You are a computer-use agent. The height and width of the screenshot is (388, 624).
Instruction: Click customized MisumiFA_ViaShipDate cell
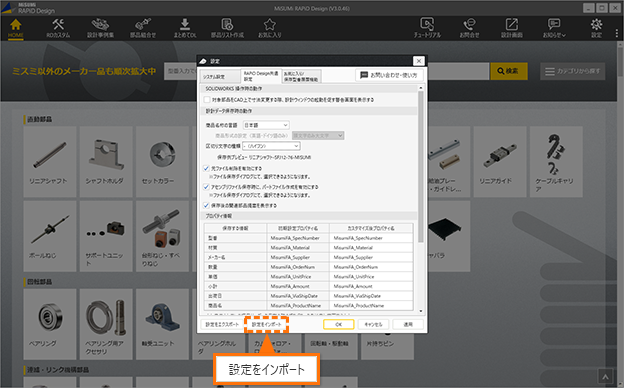(x=371, y=296)
